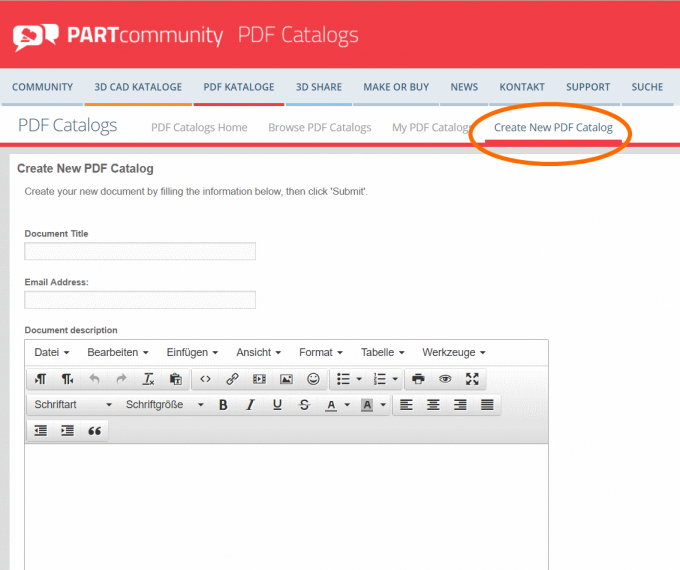Screen dimensions: 680x570
Task: Expand the bullet list style dropdown
Action: click(359, 379)
